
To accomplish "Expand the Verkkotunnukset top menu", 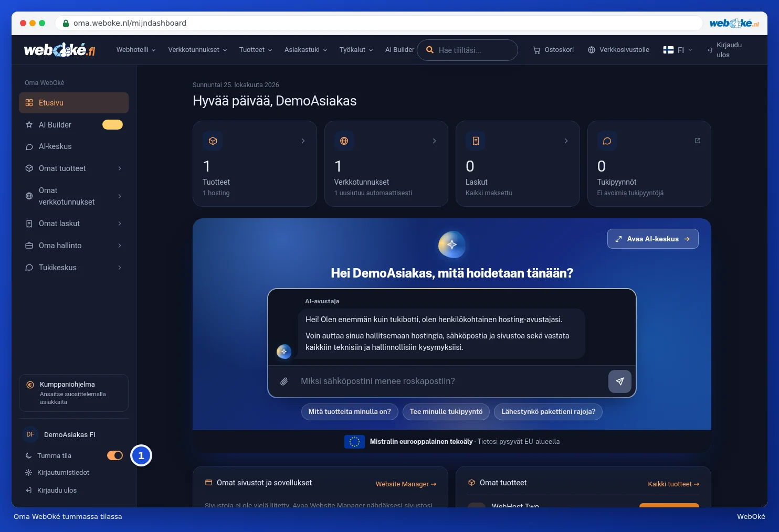I will click(197, 50).
